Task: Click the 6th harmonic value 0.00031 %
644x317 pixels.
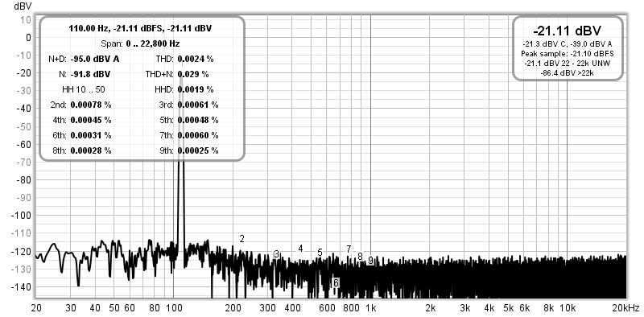Action: [91, 135]
